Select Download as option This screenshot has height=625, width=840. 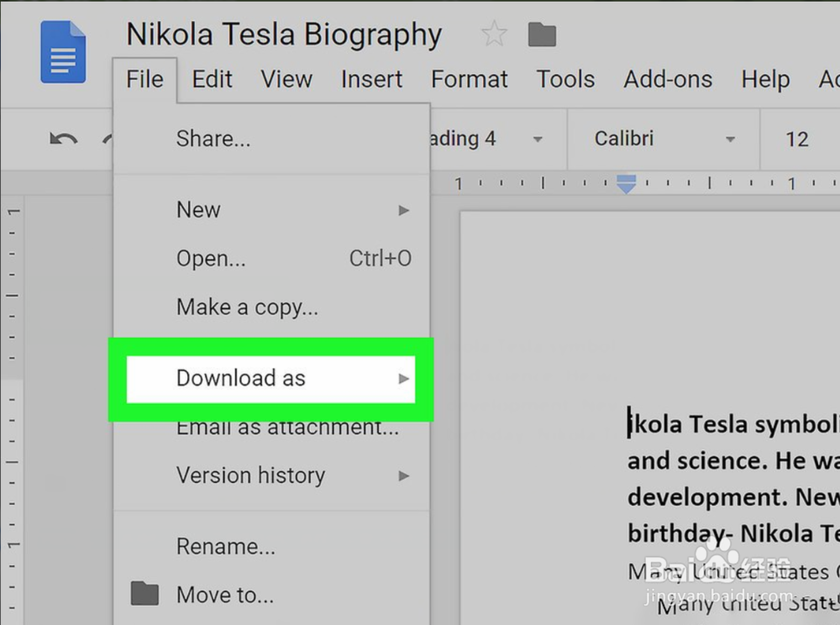tap(271, 379)
